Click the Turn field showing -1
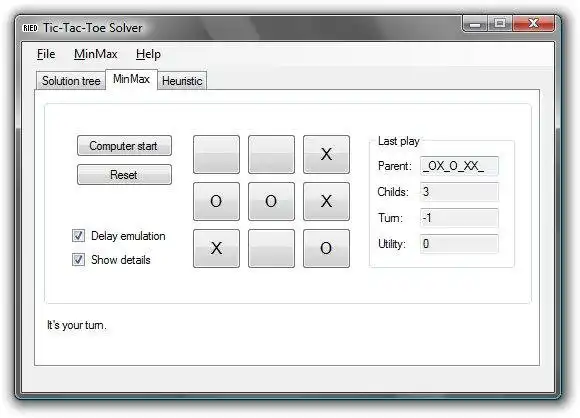The width and height of the screenshot is (580, 418). (459, 218)
